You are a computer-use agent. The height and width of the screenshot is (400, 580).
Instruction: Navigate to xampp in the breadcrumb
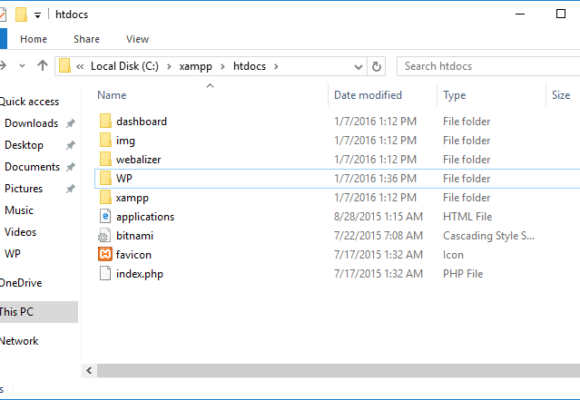(x=195, y=67)
